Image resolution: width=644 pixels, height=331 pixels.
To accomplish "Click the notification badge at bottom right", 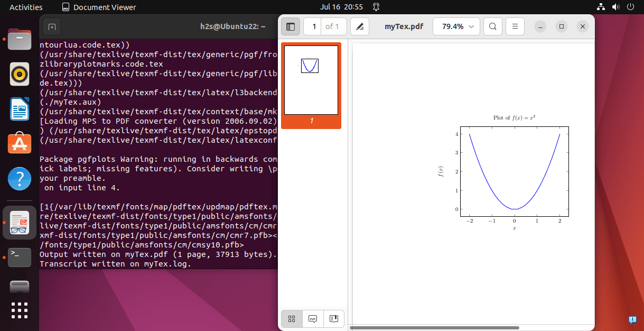I will coord(632,320).
